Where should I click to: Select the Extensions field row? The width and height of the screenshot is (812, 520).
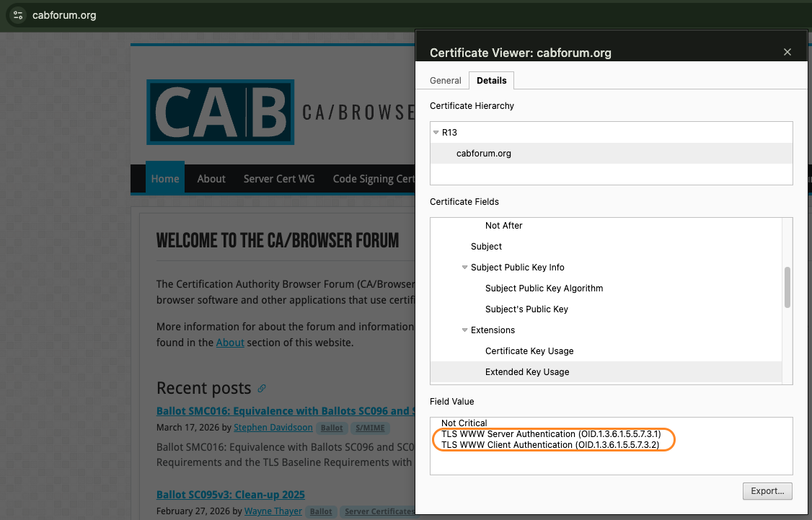click(606, 330)
